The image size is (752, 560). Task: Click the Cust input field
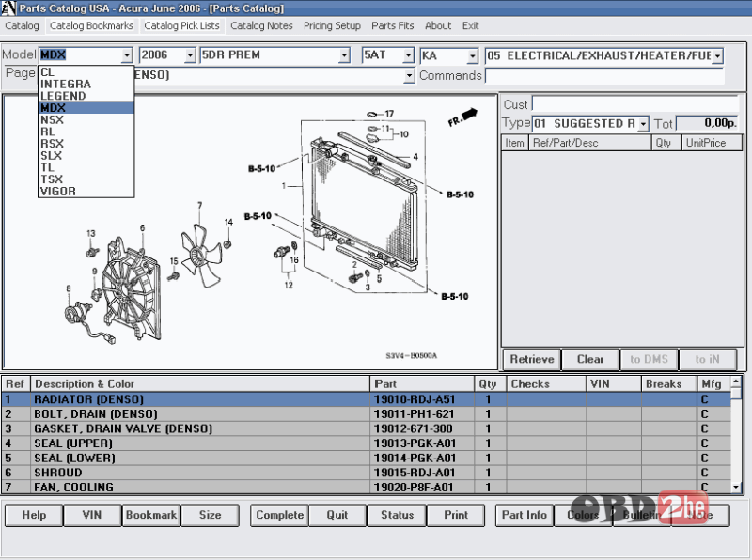point(635,104)
